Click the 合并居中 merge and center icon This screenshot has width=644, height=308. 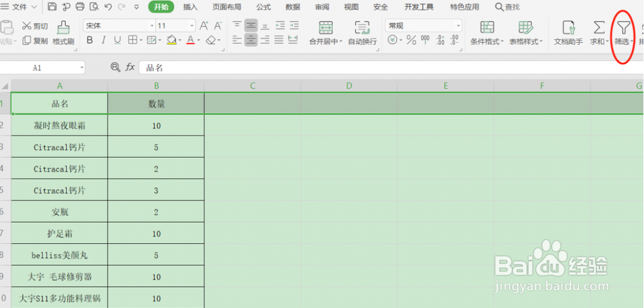(x=326, y=28)
